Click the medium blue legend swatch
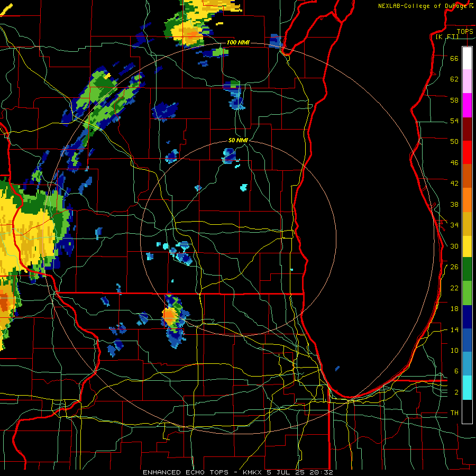Image resolution: width=476 pixels, height=476 pixels. [x=467, y=340]
